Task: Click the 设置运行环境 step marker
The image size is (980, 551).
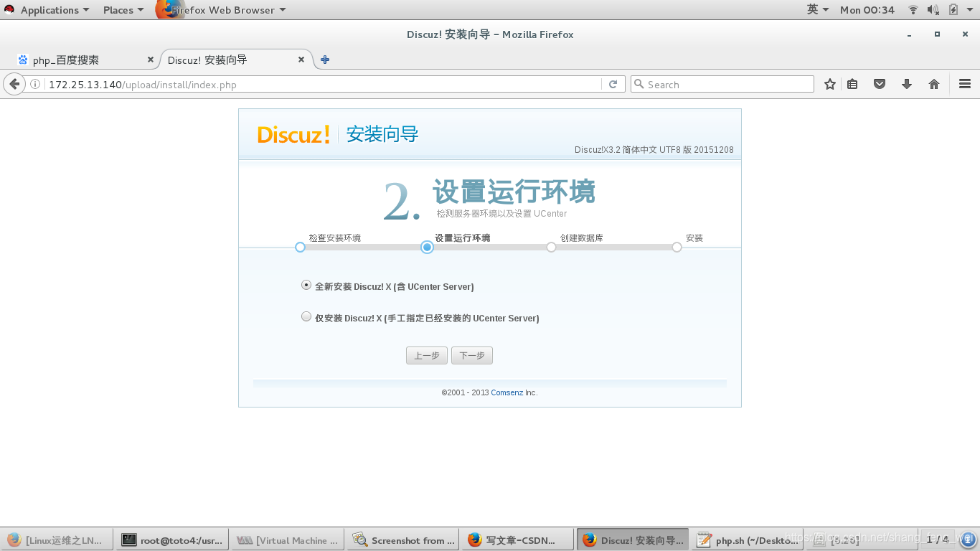Action: pos(427,247)
